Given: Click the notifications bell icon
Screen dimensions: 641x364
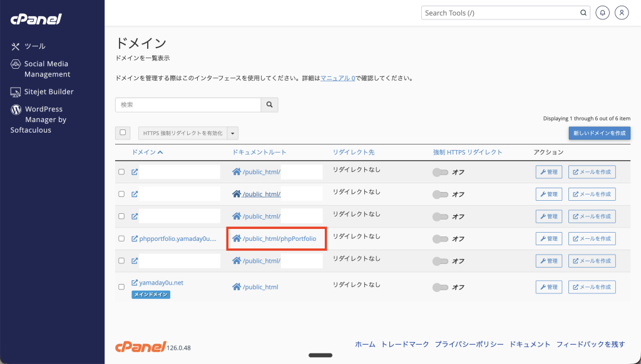Looking at the screenshot, I should click(602, 13).
